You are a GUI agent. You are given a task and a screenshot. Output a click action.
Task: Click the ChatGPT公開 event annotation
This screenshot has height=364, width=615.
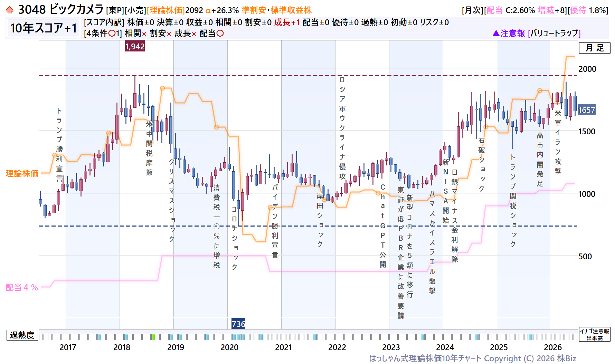pyautogui.click(x=383, y=226)
